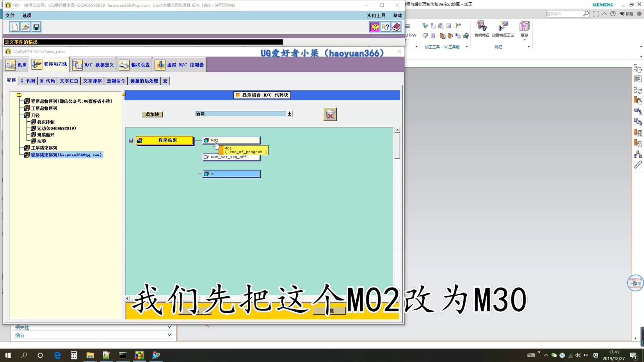Open the 加工工具 - GC工具箱 group dropdown
This screenshot has height=362, width=644.
tap(466, 47)
